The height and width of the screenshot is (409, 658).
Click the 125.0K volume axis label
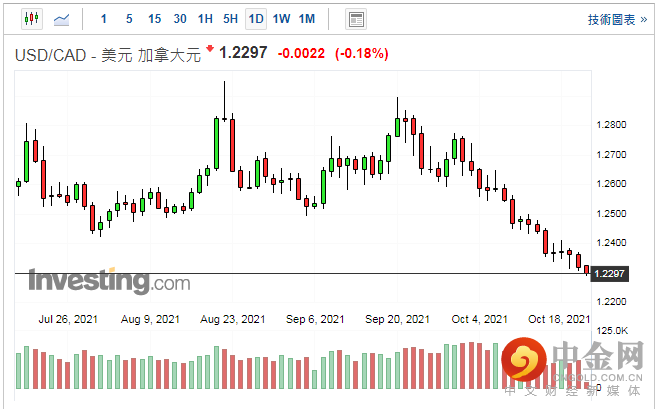(x=612, y=331)
